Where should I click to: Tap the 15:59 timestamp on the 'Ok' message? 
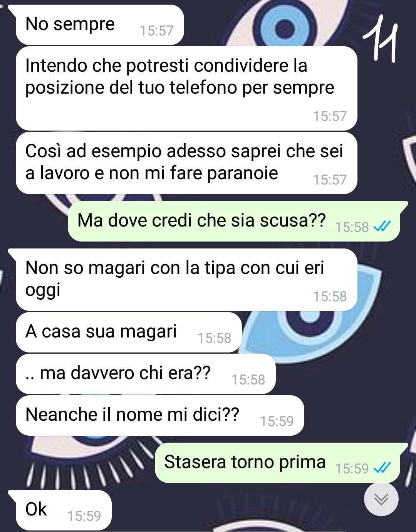point(84,516)
